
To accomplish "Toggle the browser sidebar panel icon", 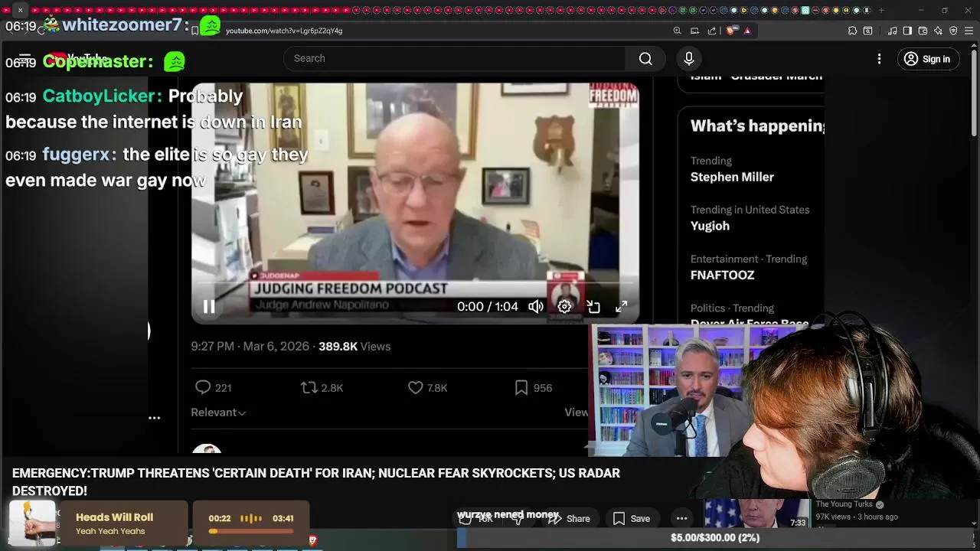I will (907, 31).
